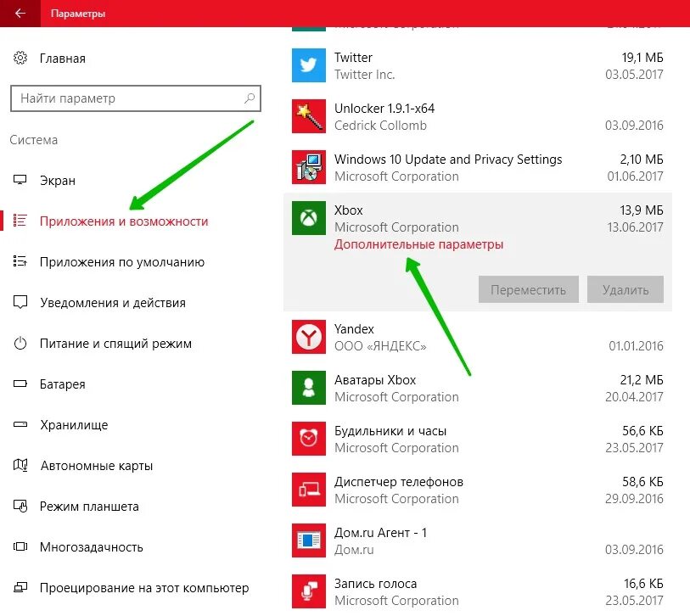Click the Главная gear icon
This screenshot has width=690, height=616.
[x=20, y=58]
